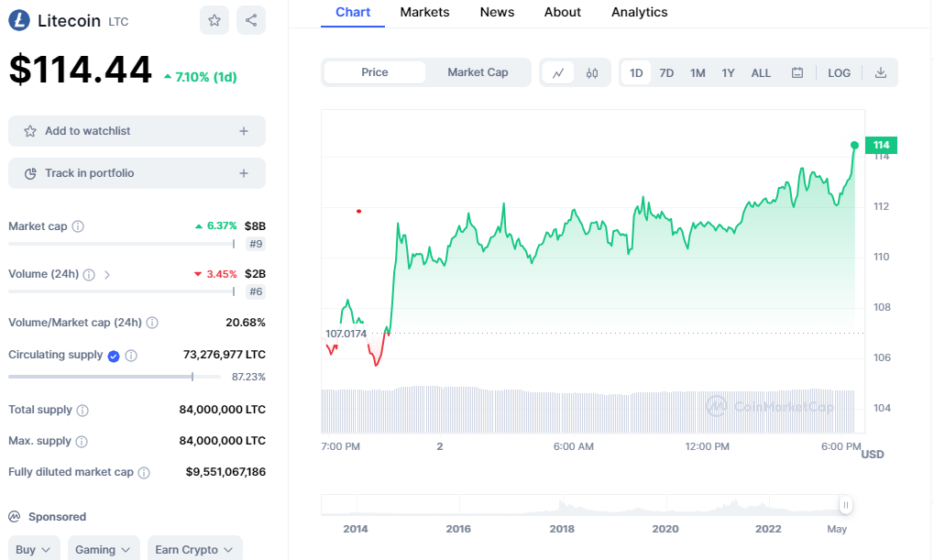Click the green latest-price dot on the chart

pyautogui.click(x=855, y=146)
